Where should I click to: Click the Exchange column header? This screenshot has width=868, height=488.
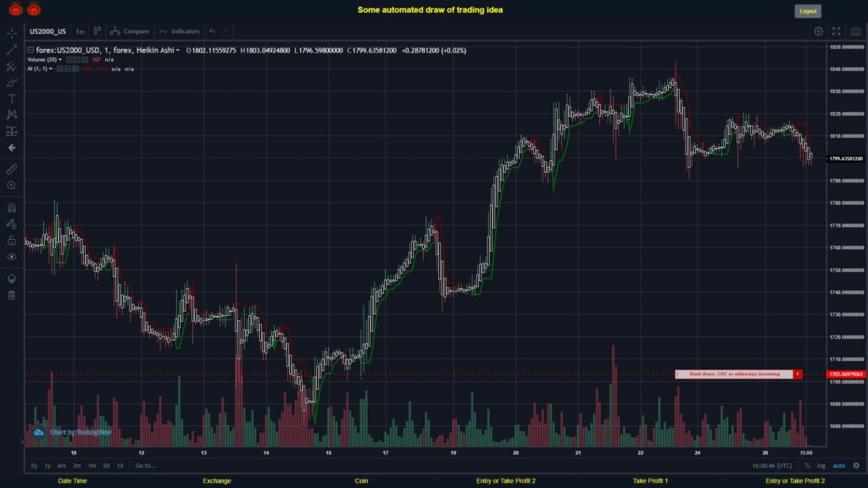(x=217, y=481)
